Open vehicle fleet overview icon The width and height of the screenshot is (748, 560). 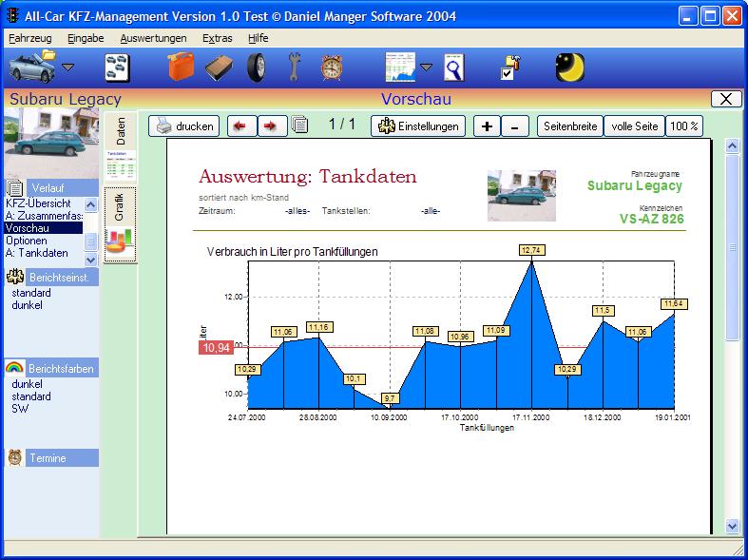tap(117, 68)
